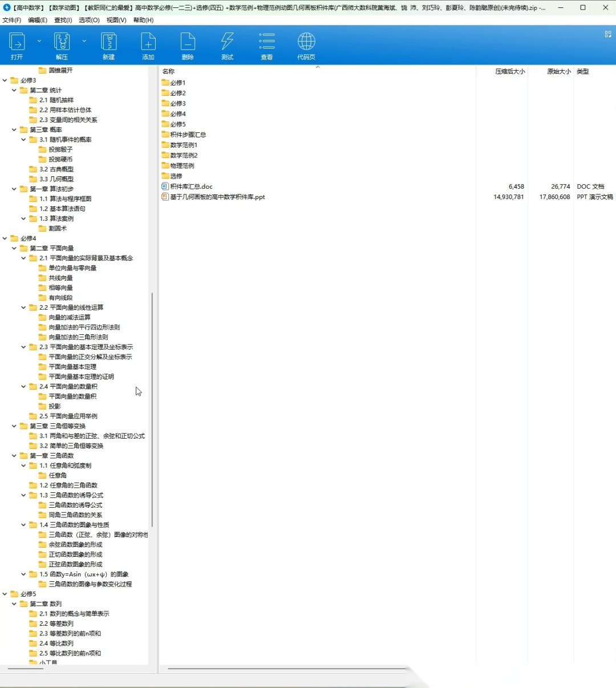Toggle the layout icon at top-right corner
The width and height of the screenshot is (616, 688).
click(x=608, y=34)
